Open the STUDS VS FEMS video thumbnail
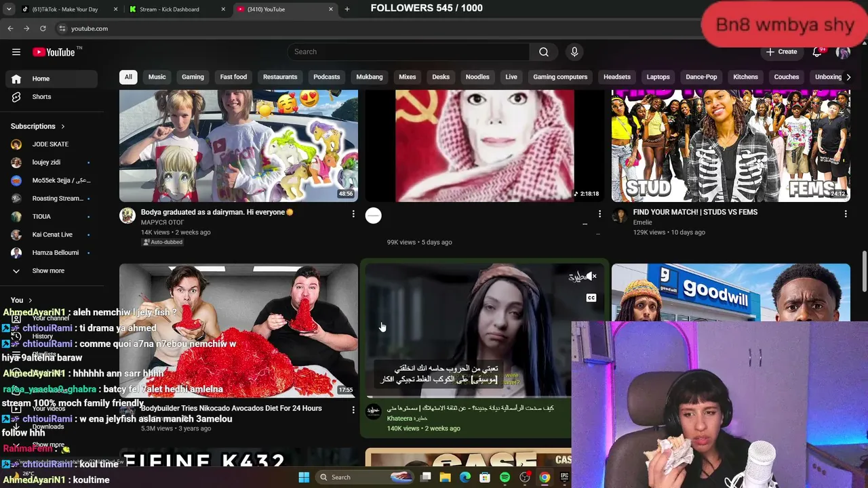Viewport: 868px width, 488px height. tap(731, 146)
